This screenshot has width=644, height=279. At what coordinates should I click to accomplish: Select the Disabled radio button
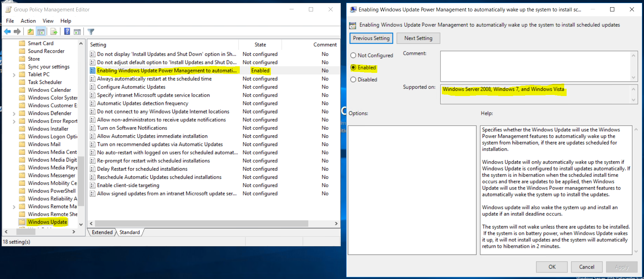tap(353, 79)
